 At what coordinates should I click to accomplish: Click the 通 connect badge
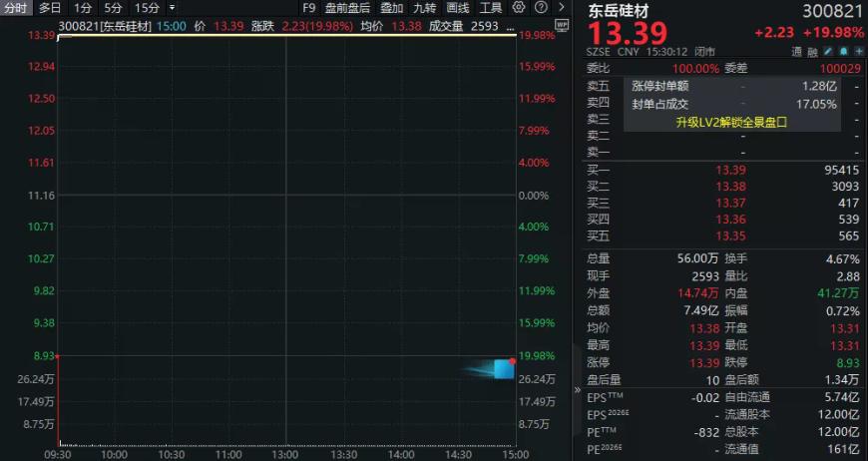pyautogui.click(x=796, y=49)
